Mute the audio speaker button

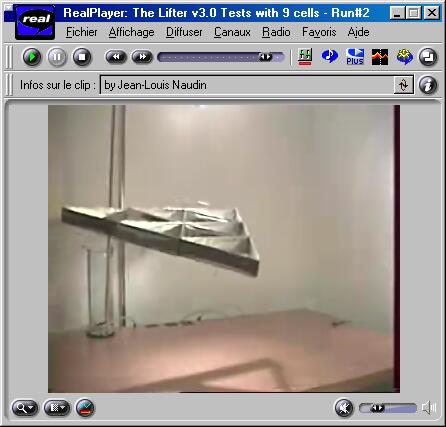click(x=344, y=408)
